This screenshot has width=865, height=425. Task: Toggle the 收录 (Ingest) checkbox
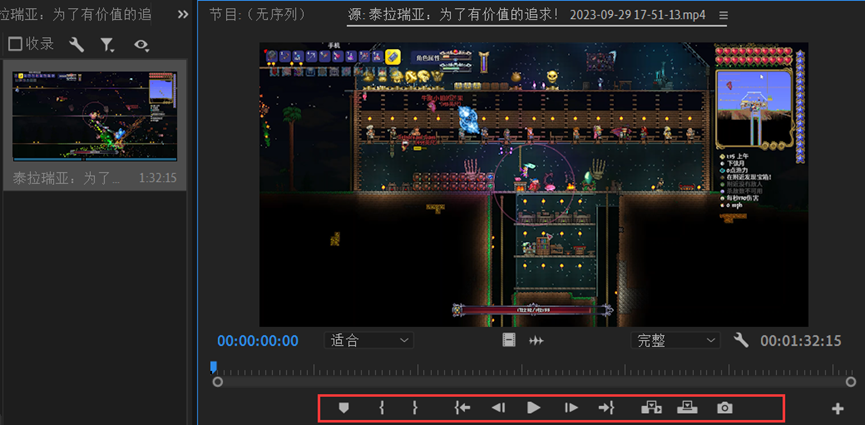click(15, 44)
